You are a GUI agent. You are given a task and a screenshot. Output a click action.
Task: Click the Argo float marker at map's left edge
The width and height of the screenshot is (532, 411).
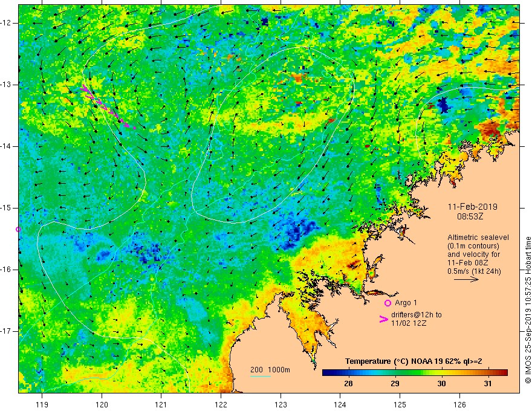(x=18, y=230)
